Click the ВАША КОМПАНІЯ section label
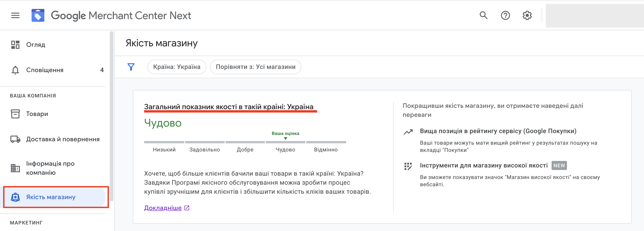644x231 pixels. click(x=33, y=96)
